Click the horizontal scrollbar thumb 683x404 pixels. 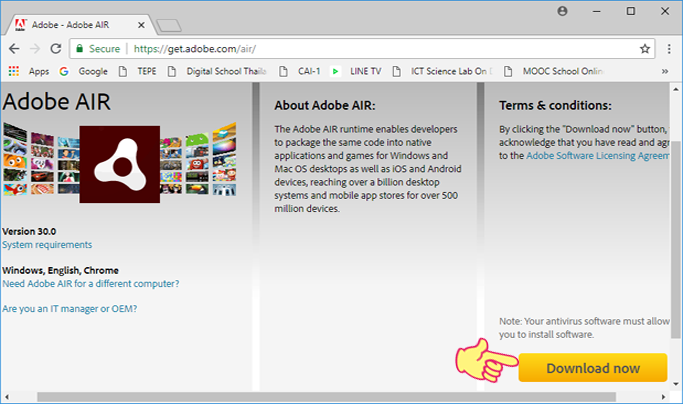coord(326,397)
